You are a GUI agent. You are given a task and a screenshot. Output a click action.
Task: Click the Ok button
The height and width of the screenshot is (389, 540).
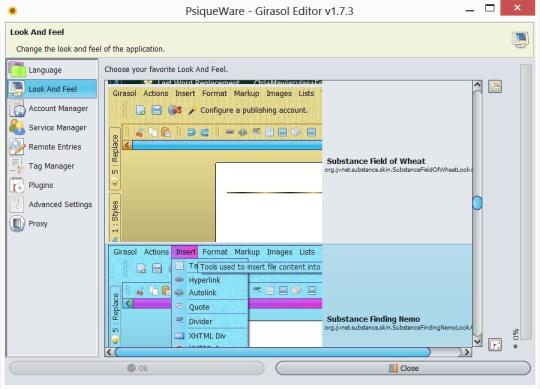coord(137,368)
